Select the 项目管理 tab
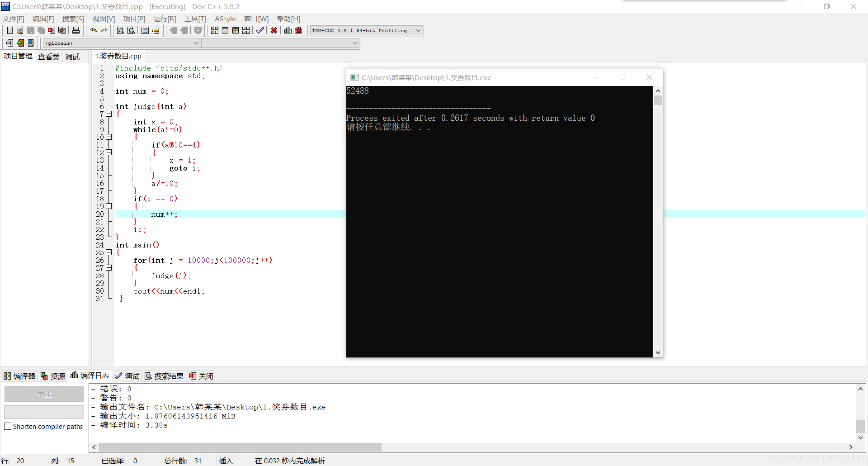The width and height of the screenshot is (868, 466). (18, 56)
